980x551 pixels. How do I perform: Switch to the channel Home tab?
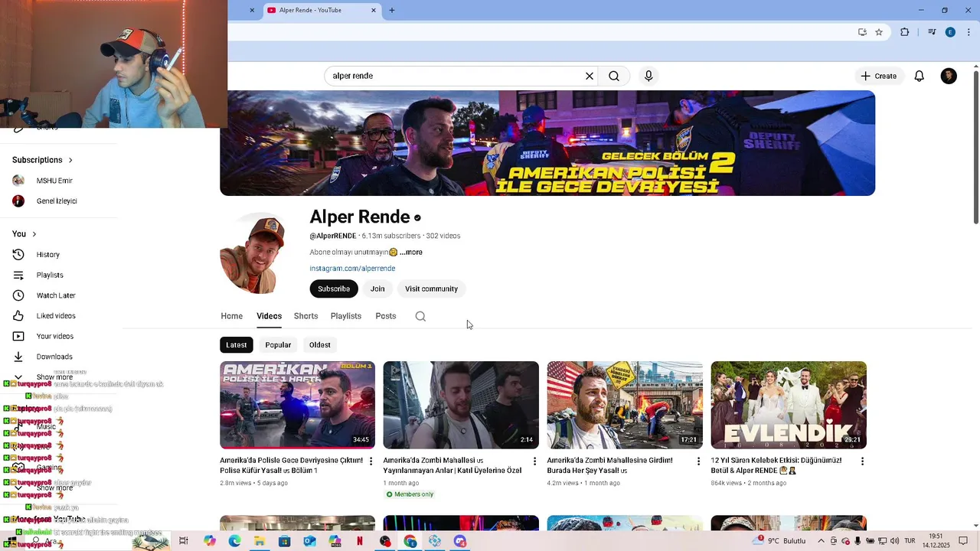[x=232, y=316]
